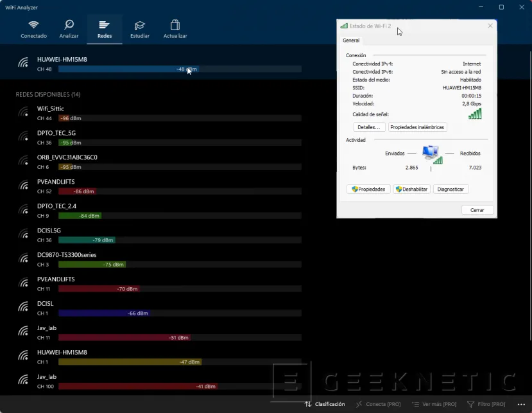The height and width of the screenshot is (413, 532).
Task: Click the Propiedades shield button
Action: [368, 189]
